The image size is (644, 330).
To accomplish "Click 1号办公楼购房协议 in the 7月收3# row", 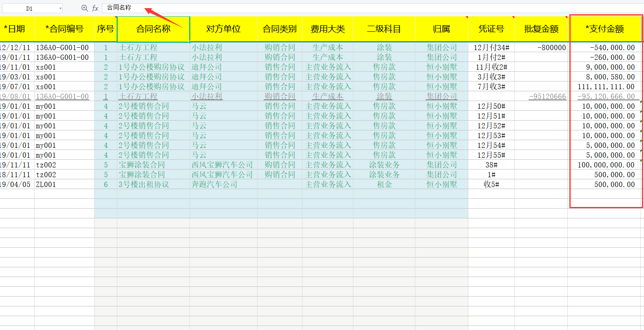I will point(153,87).
